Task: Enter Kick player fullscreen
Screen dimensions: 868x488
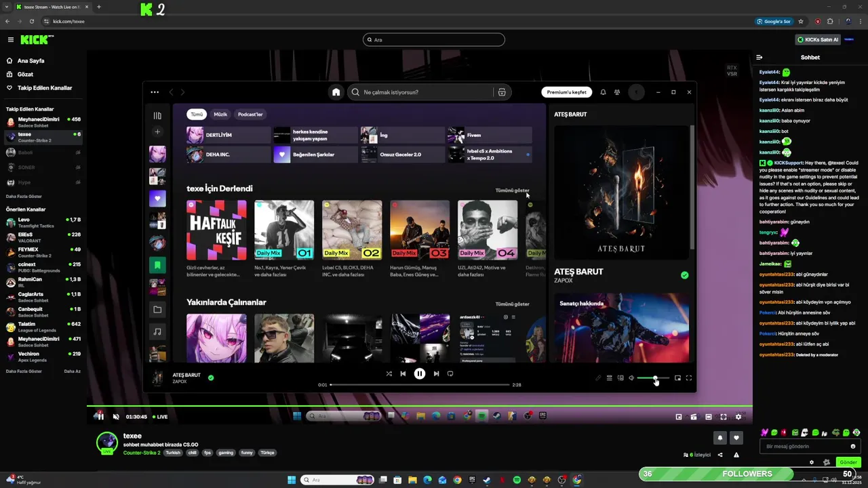Action: tap(724, 417)
